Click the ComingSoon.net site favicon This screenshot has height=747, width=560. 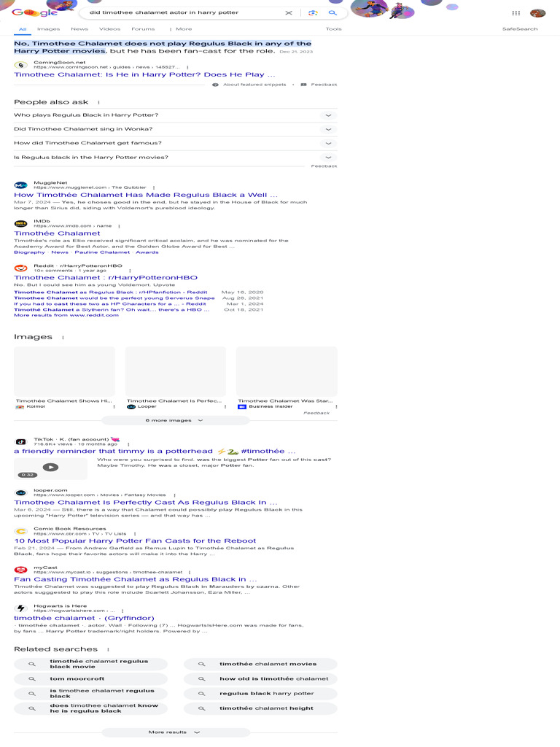tap(21, 65)
